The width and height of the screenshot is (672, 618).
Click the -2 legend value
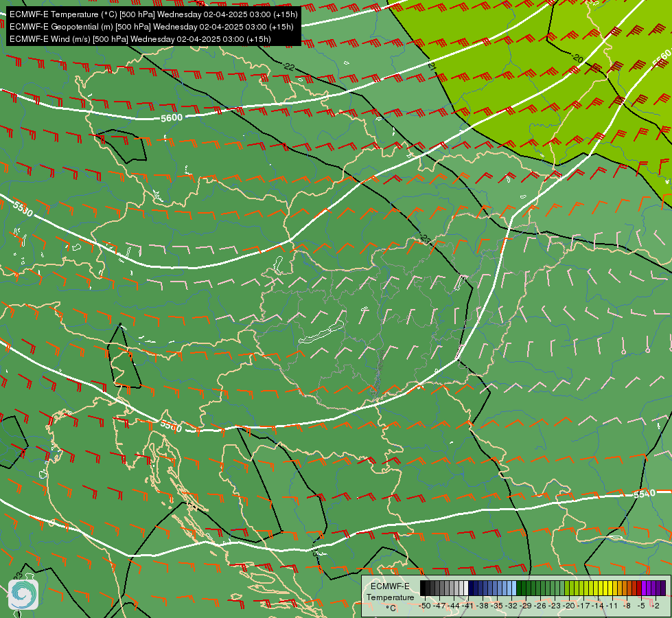[x=656, y=606]
